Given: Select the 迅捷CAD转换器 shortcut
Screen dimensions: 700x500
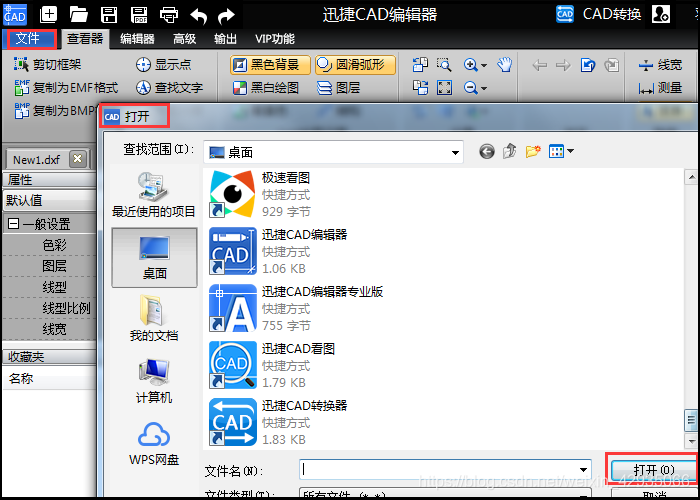Looking at the screenshot, I should pos(278,422).
